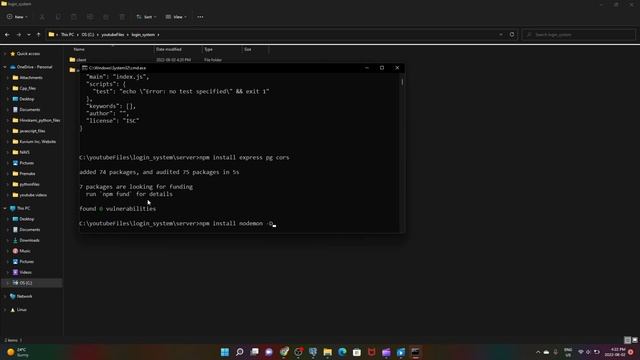640x360 pixels.
Task: Select Quick access in navigation pane
Action: [28, 54]
